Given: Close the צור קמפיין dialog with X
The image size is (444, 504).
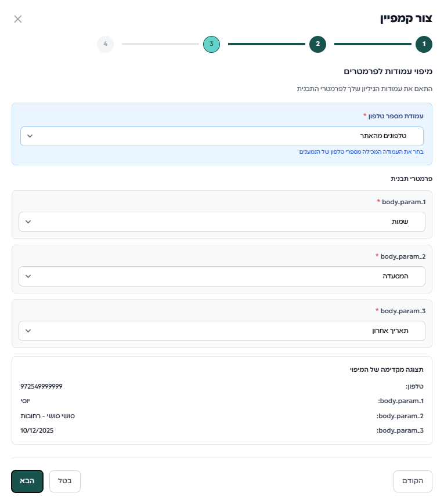Looking at the screenshot, I should point(18,19).
